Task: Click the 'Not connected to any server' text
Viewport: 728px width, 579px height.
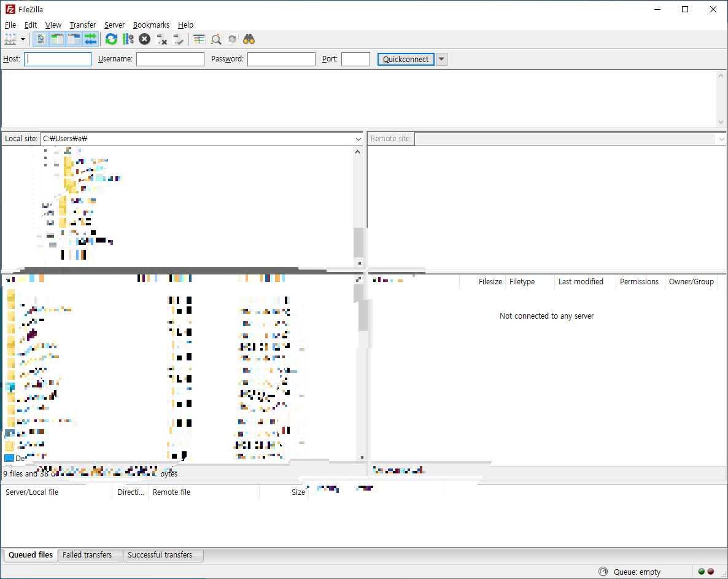Action: coord(546,316)
